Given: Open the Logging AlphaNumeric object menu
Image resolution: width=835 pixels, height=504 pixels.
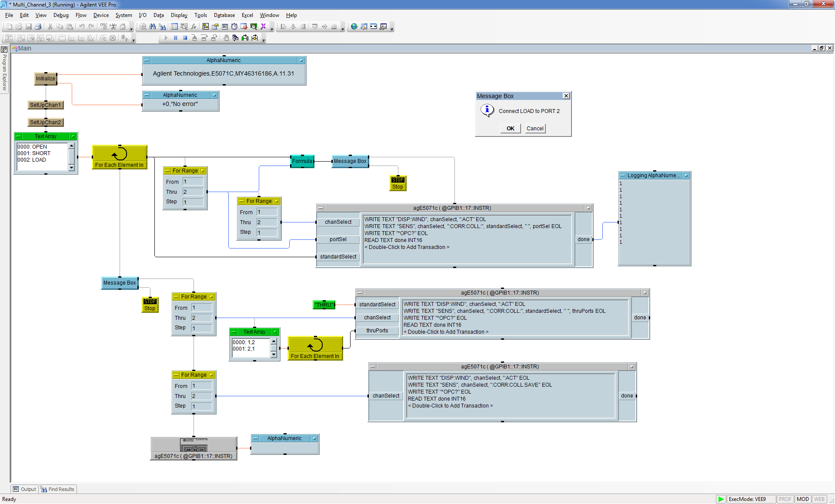Looking at the screenshot, I should pyautogui.click(x=623, y=176).
